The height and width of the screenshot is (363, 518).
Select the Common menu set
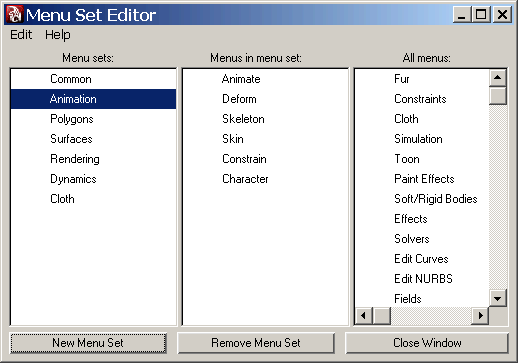point(93,79)
